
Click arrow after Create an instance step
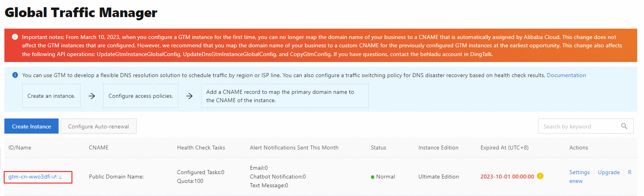pyautogui.click(x=92, y=96)
